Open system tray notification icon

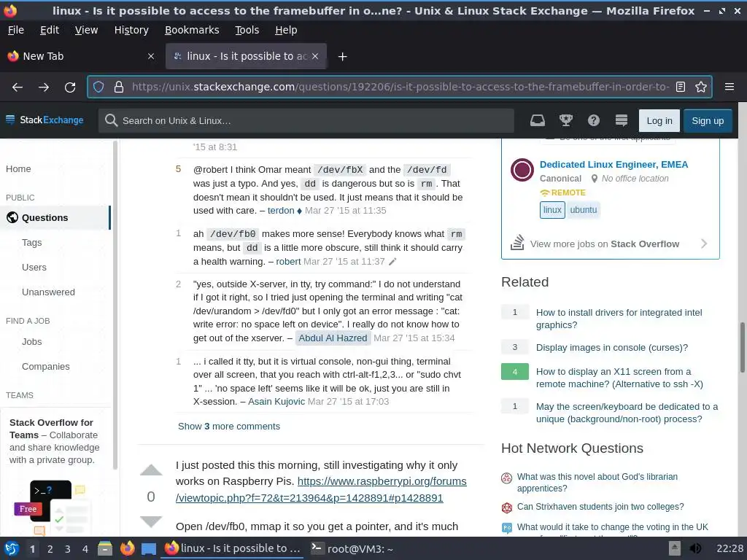pyautogui.click(x=675, y=548)
